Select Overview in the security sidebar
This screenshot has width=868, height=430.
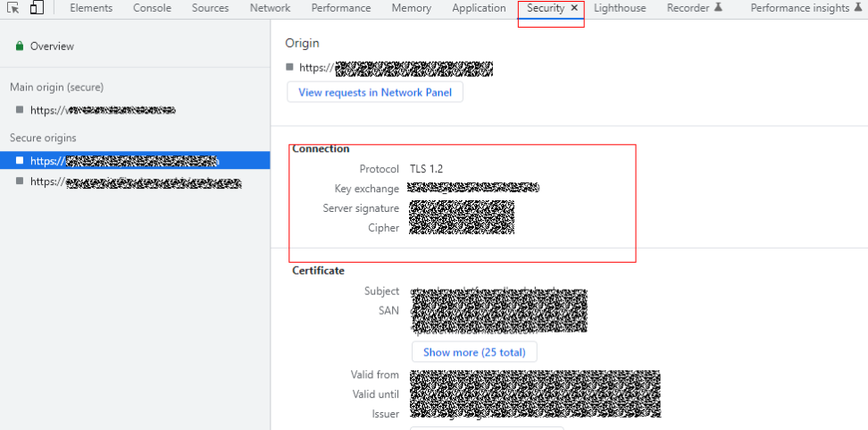tap(52, 46)
